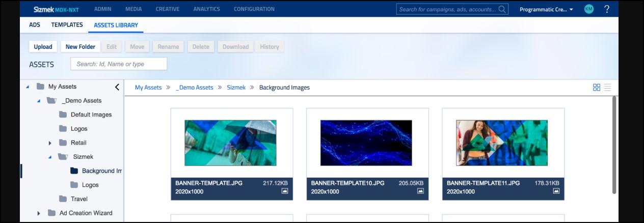Click the Sizmek MDX-NXT logo
Image resolution: width=644 pixels, height=223 pixels.
pyautogui.click(x=55, y=9)
